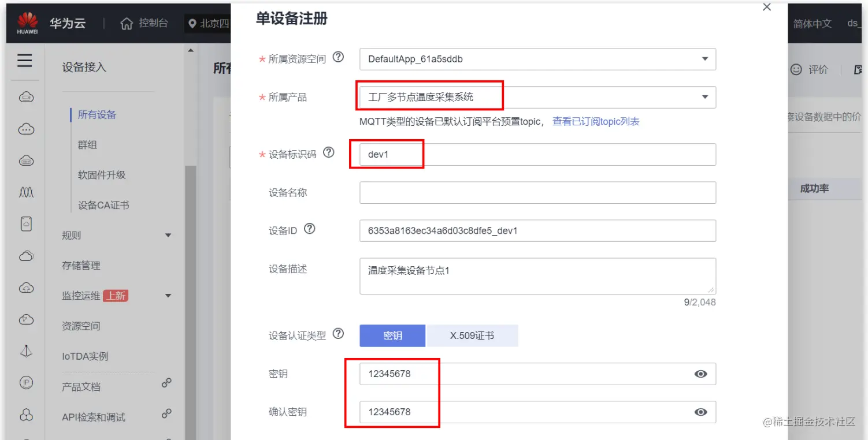Open IoTDA实例 in sidebar
The image size is (868, 440).
click(x=85, y=356)
